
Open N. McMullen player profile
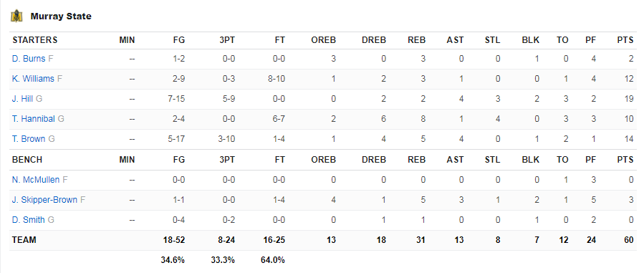click(36, 179)
